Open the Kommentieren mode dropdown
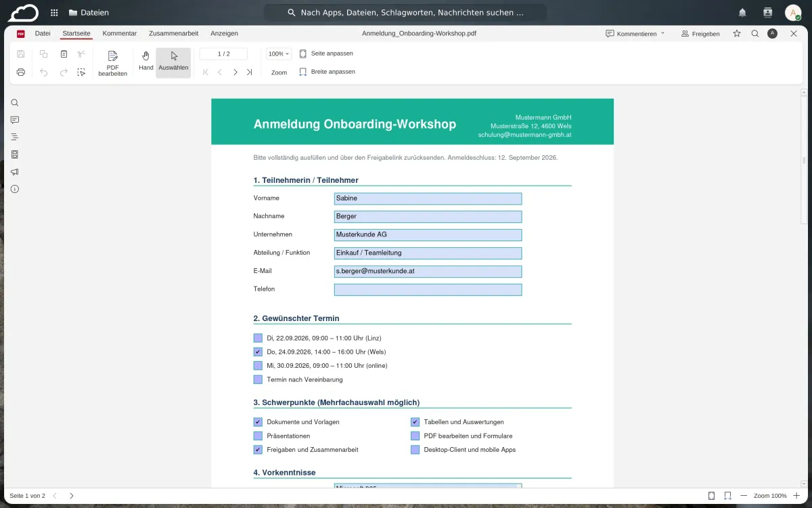 635,33
